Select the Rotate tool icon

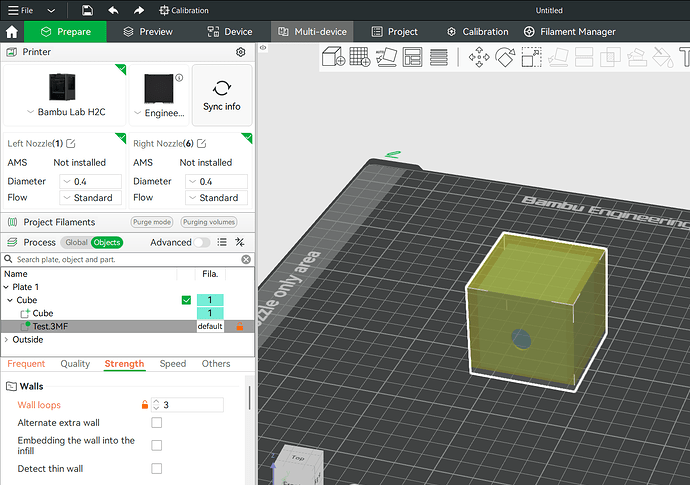pyautogui.click(x=505, y=57)
